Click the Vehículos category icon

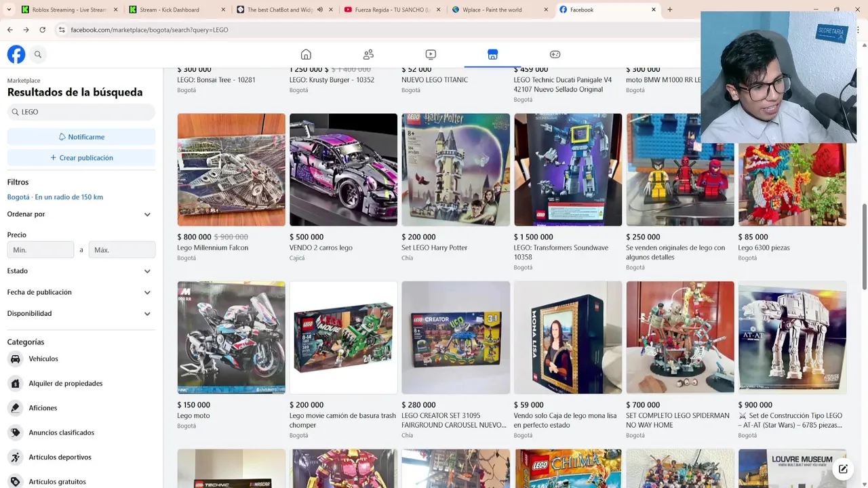pos(15,359)
